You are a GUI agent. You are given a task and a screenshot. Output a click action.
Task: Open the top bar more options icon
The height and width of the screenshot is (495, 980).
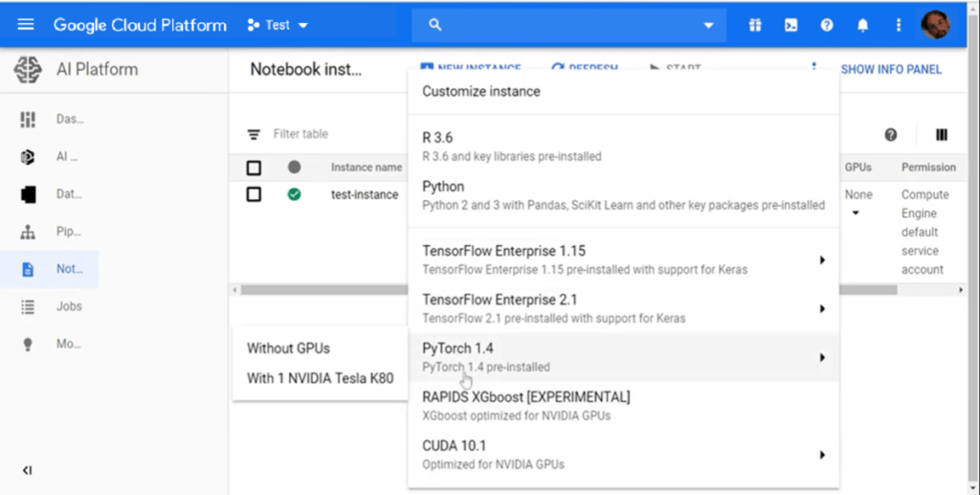[898, 25]
